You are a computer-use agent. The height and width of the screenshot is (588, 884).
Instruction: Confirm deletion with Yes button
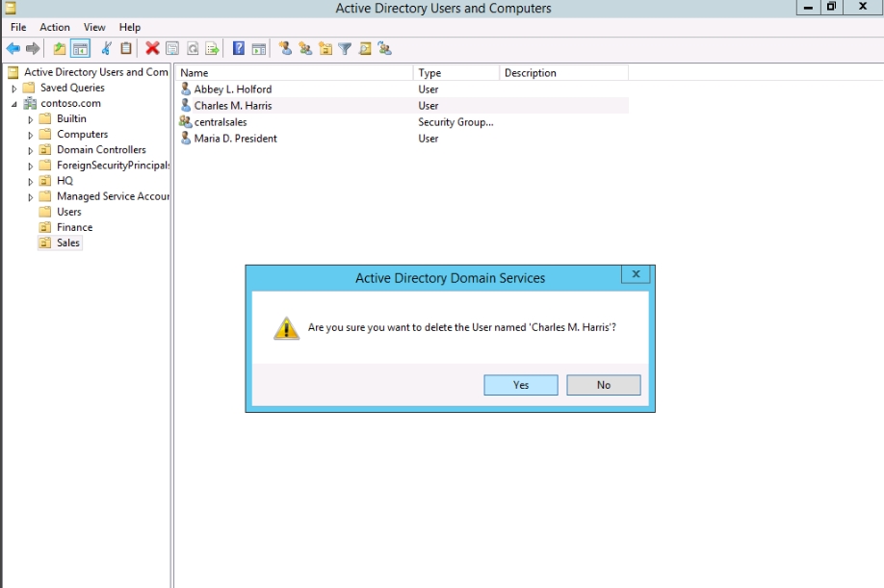pyautogui.click(x=521, y=385)
